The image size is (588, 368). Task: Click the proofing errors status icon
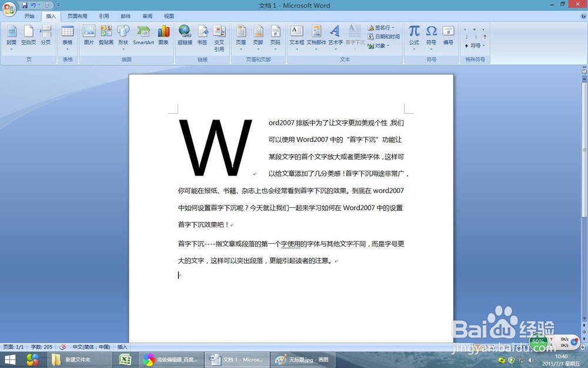(x=63, y=347)
